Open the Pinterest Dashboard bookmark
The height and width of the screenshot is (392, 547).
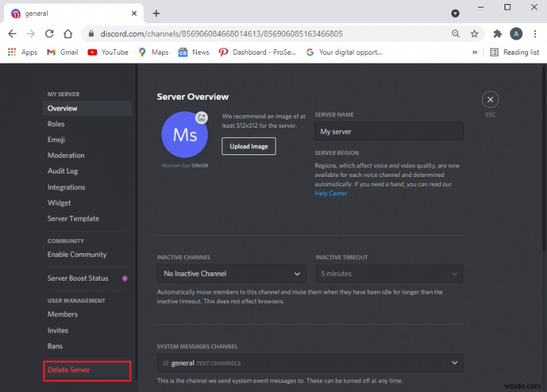coord(258,53)
